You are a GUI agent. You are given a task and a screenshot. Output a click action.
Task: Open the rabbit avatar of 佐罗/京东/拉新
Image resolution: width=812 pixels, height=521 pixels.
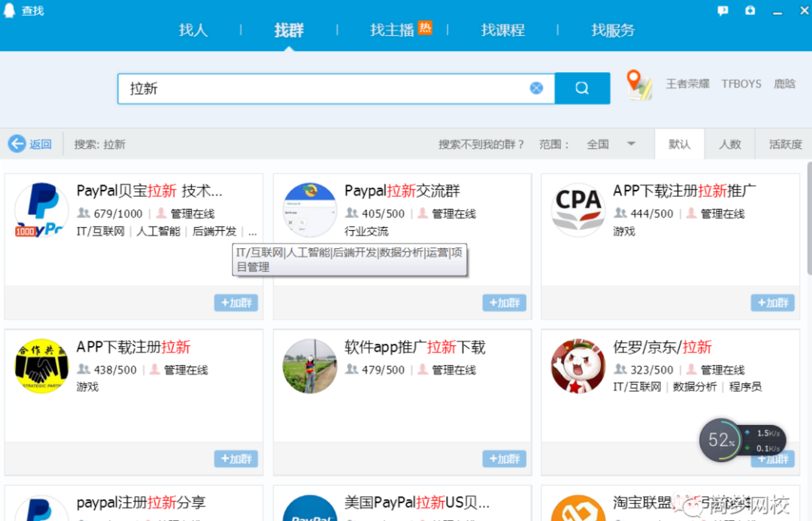[x=578, y=366]
